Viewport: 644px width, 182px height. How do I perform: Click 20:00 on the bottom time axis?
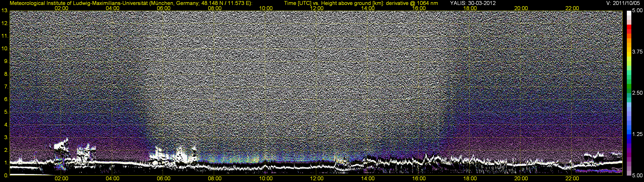pyautogui.click(x=521, y=179)
